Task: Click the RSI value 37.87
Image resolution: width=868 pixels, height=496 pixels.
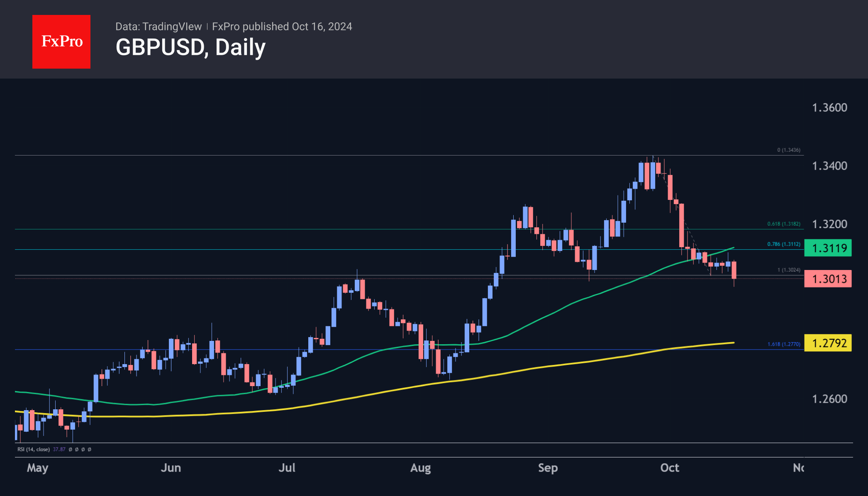Action: [x=59, y=449]
